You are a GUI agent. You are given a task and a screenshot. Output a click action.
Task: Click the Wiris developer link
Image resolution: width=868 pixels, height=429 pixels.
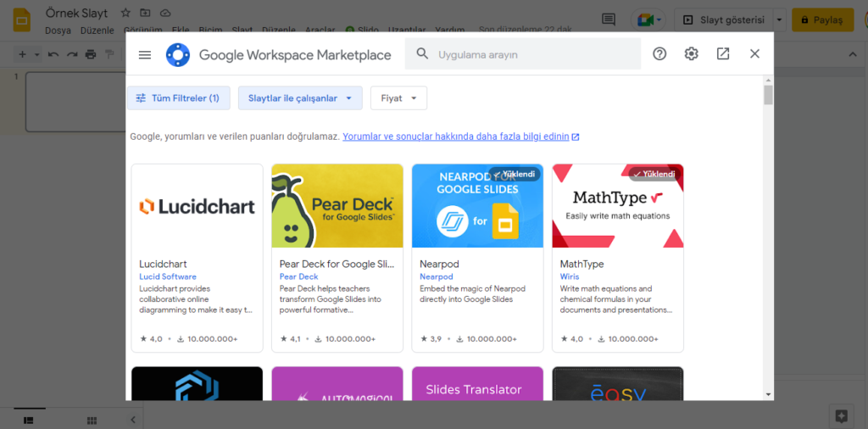pos(570,276)
